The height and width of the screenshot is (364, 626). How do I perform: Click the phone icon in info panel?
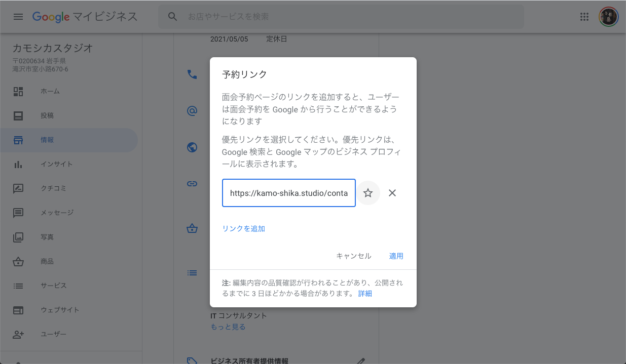(x=192, y=74)
